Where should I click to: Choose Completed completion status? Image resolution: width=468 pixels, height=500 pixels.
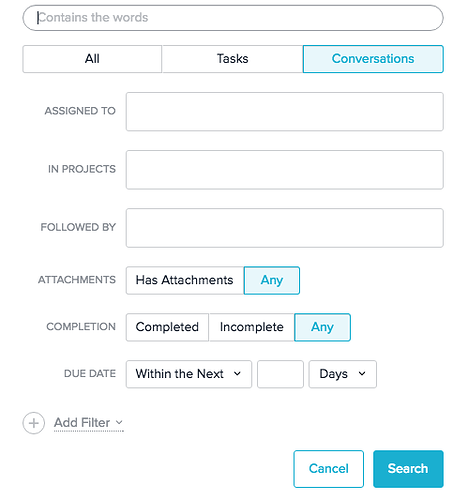click(167, 327)
